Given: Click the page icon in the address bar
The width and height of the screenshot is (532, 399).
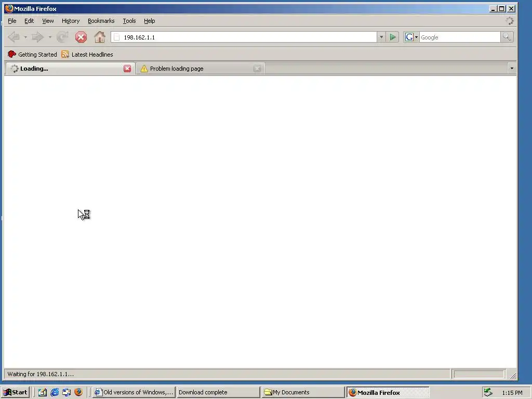Looking at the screenshot, I should (x=117, y=37).
